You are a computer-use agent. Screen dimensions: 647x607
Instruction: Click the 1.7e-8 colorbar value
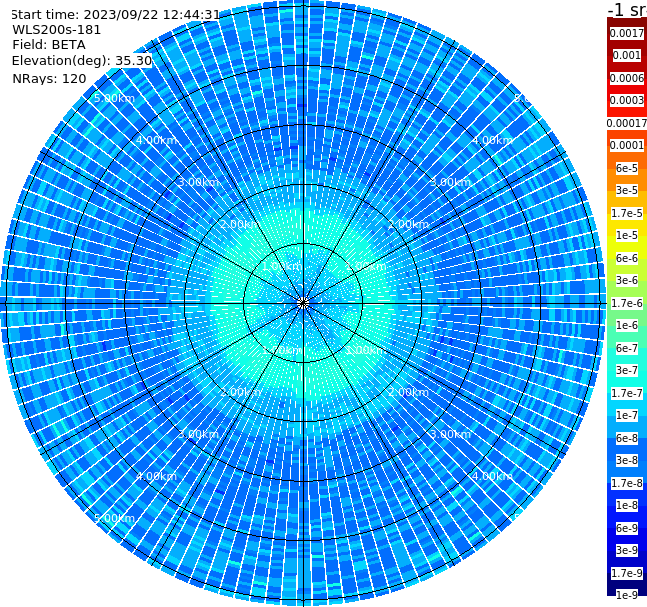coord(627,483)
